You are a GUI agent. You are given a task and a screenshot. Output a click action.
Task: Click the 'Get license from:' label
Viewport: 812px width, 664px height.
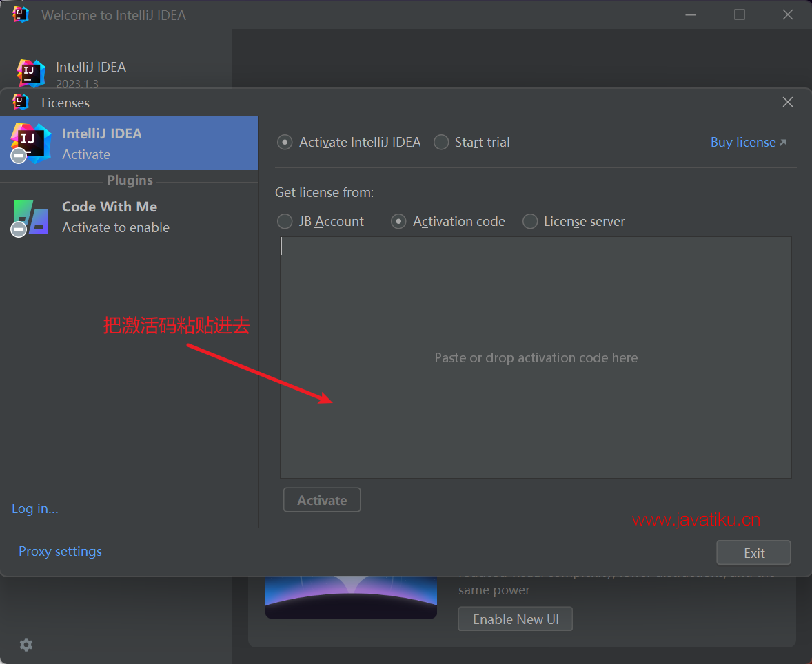[324, 193]
